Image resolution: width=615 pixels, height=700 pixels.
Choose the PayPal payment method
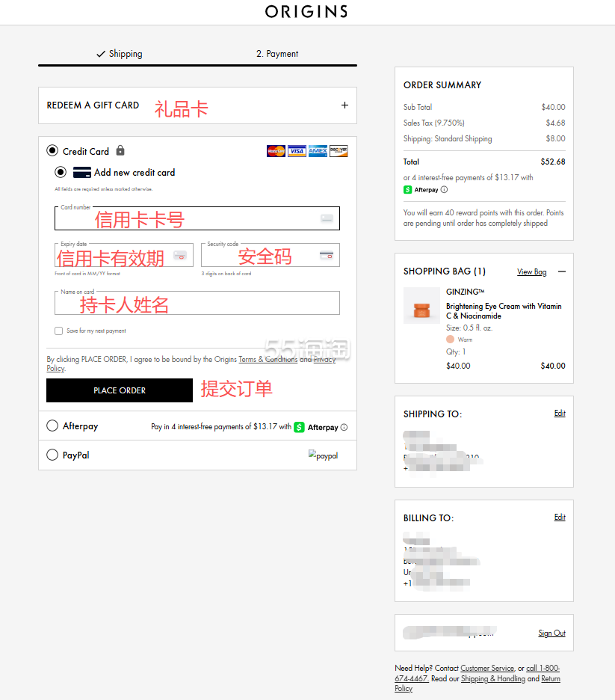point(52,455)
